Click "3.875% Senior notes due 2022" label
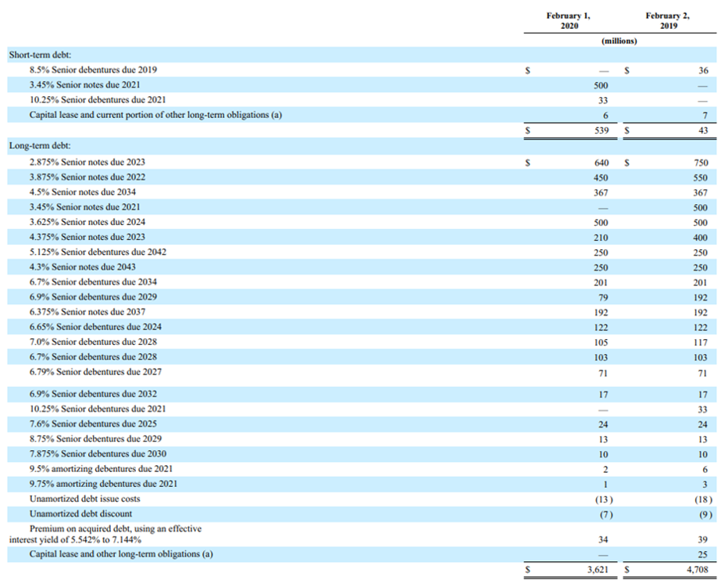The image size is (728, 587). (87, 177)
